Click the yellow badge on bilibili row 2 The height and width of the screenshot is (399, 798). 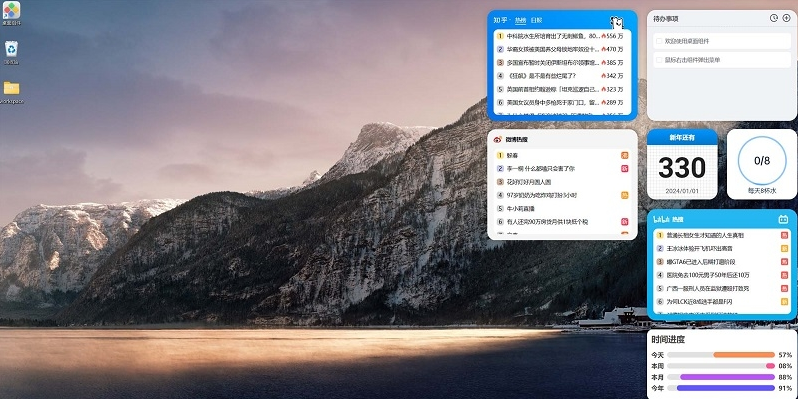point(784,248)
